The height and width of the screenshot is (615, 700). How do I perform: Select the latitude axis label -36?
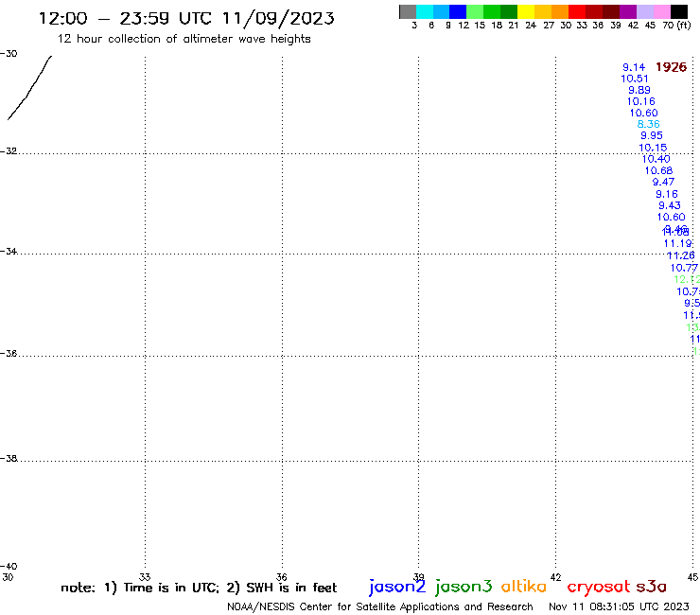click(x=9, y=353)
